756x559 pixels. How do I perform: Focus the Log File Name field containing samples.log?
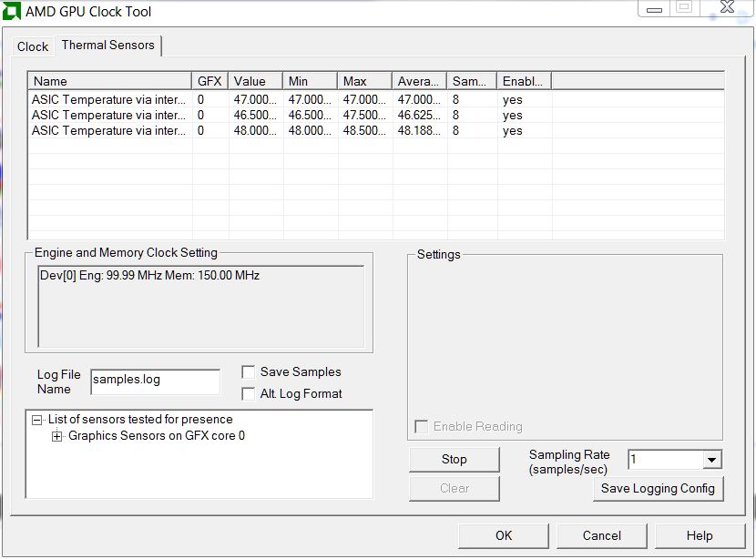pyautogui.click(x=155, y=381)
